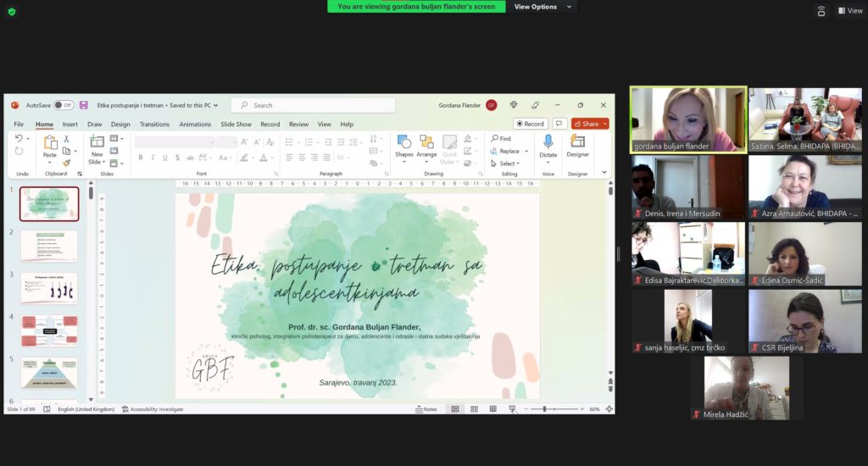Open the Designer pane
This screenshot has width=868, height=466.
click(578, 145)
